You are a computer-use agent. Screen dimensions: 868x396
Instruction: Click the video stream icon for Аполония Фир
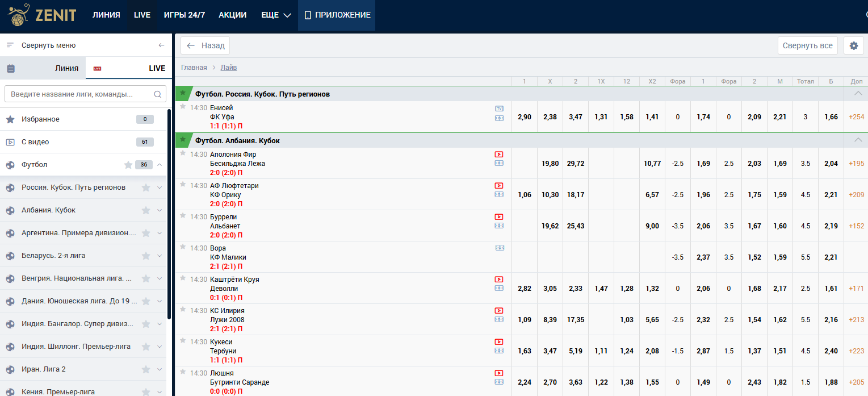(x=499, y=154)
